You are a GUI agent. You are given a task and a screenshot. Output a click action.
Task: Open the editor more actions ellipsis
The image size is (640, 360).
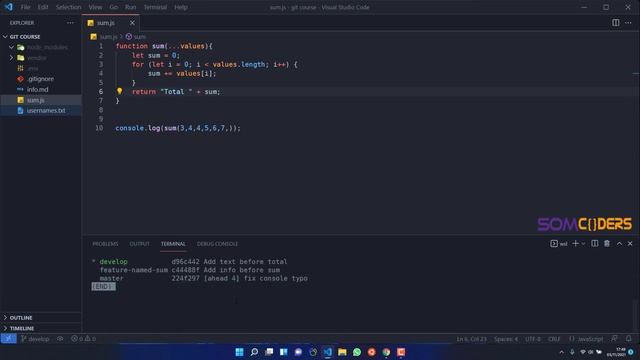pos(628,23)
